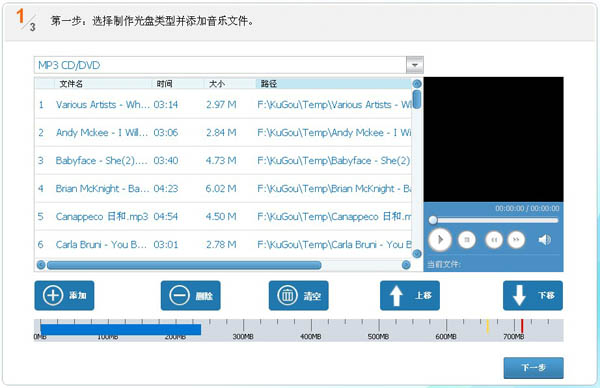Click the 4.50 M size cell

tap(221, 216)
